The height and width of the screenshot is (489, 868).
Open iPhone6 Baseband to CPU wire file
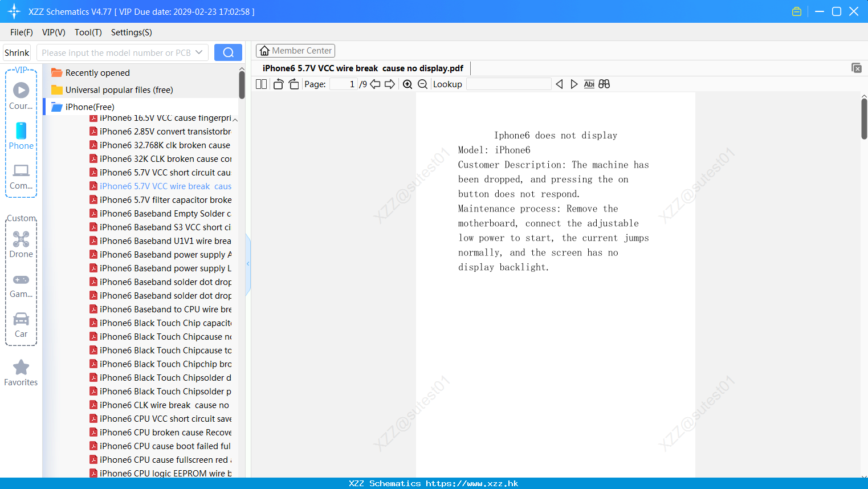[160, 309]
